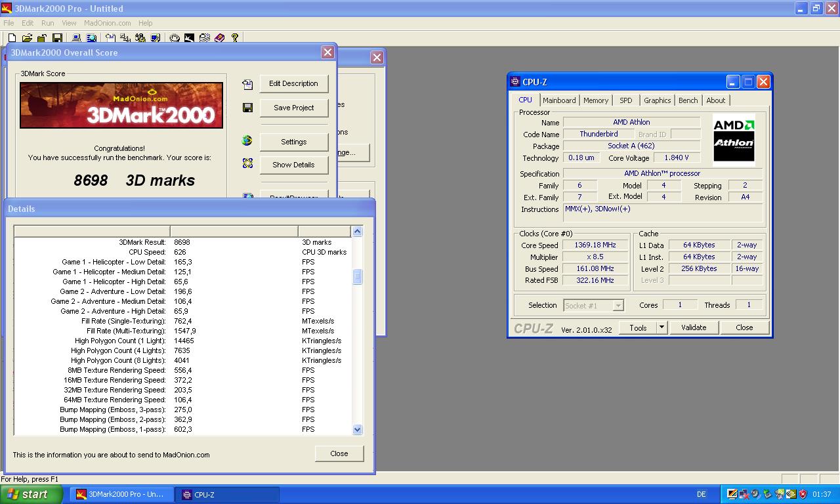Click the AMD Athlon logo in CPU-Z
Viewport: 840px width, 504px height.
(x=734, y=139)
